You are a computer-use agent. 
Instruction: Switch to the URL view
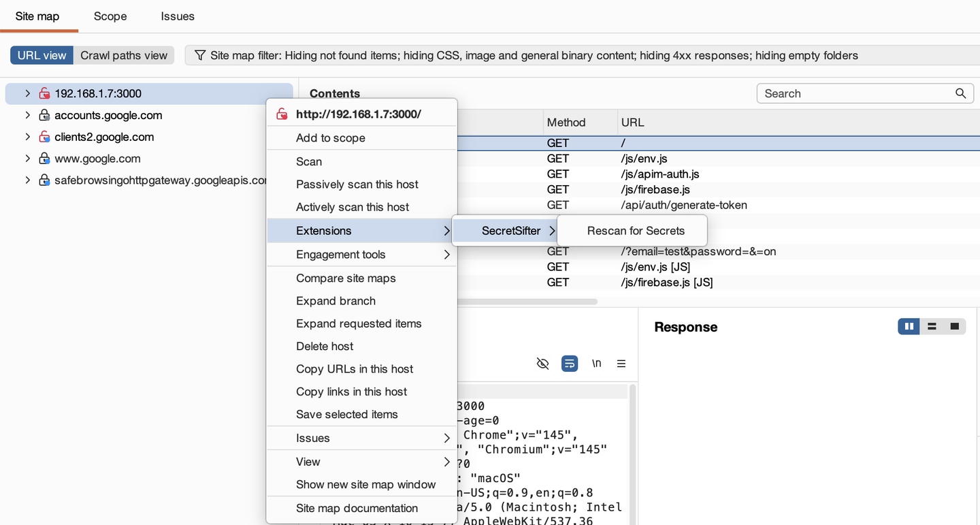coord(42,55)
